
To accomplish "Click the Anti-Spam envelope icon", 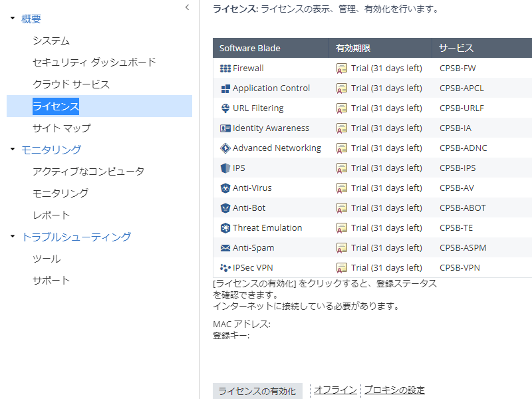I will [x=225, y=248].
